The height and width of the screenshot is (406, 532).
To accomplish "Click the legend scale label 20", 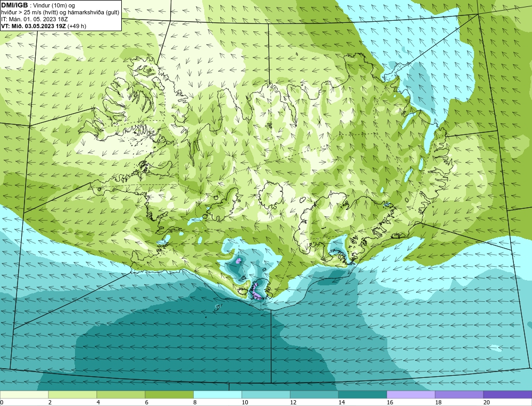I will (x=487, y=402).
